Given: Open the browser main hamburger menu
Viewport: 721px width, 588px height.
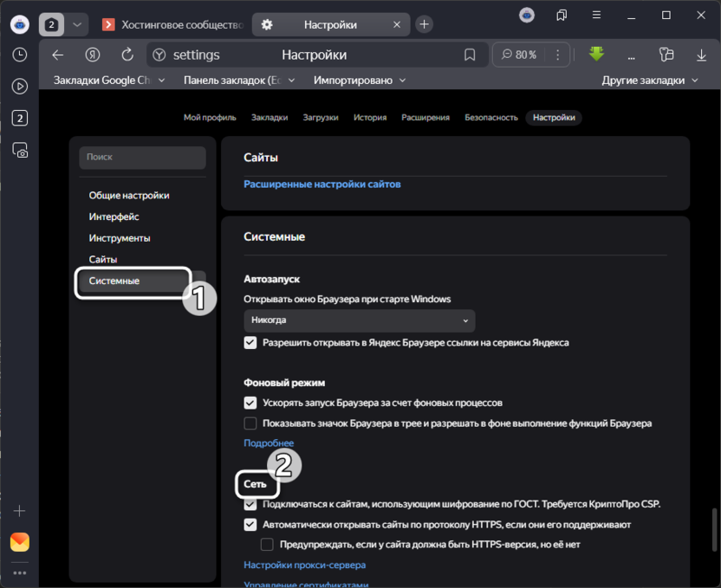Looking at the screenshot, I should [596, 16].
